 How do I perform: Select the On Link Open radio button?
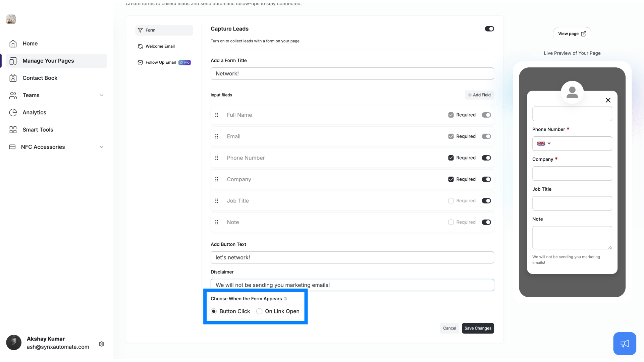pyautogui.click(x=259, y=311)
